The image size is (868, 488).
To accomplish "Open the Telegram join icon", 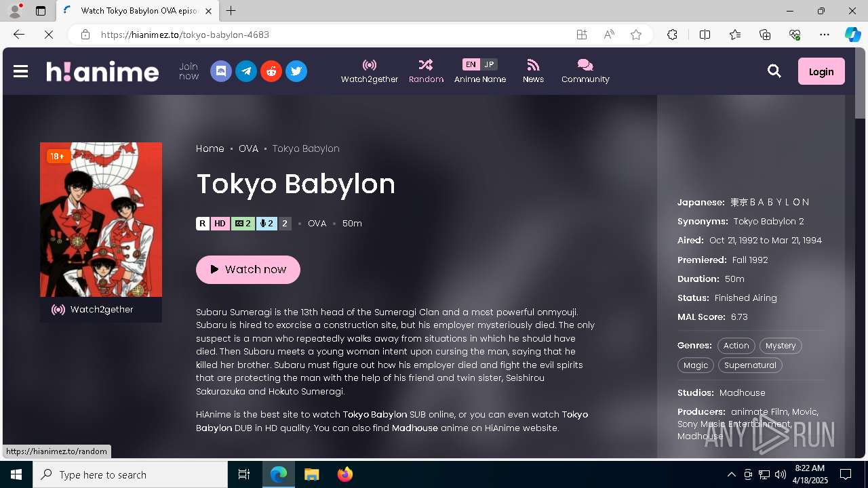I will pos(246,71).
